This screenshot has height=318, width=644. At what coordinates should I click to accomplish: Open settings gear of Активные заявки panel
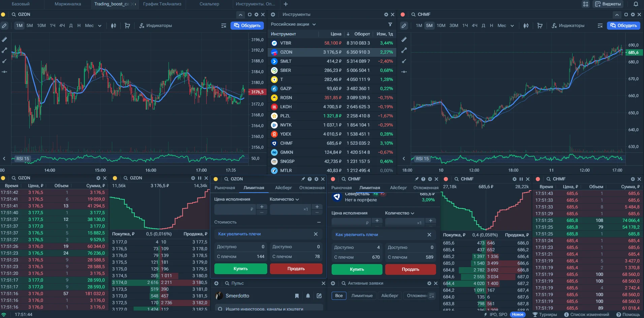pyautogui.click(x=429, y=283)
